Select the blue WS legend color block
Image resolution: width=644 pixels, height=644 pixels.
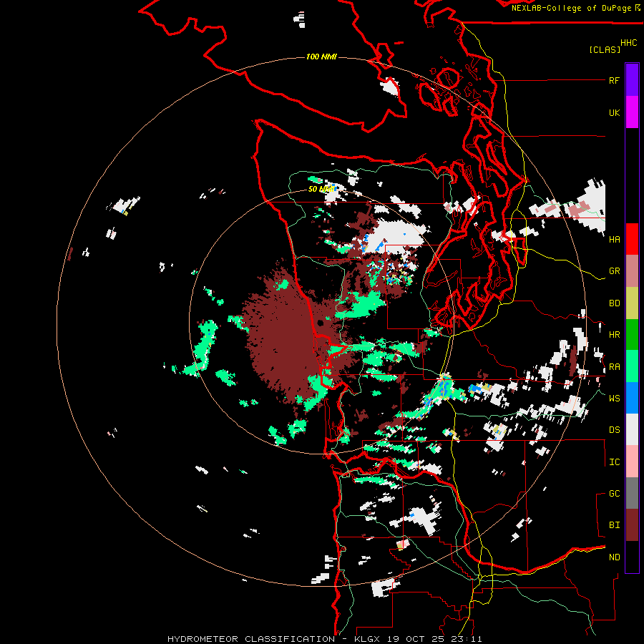pos(632,398)
